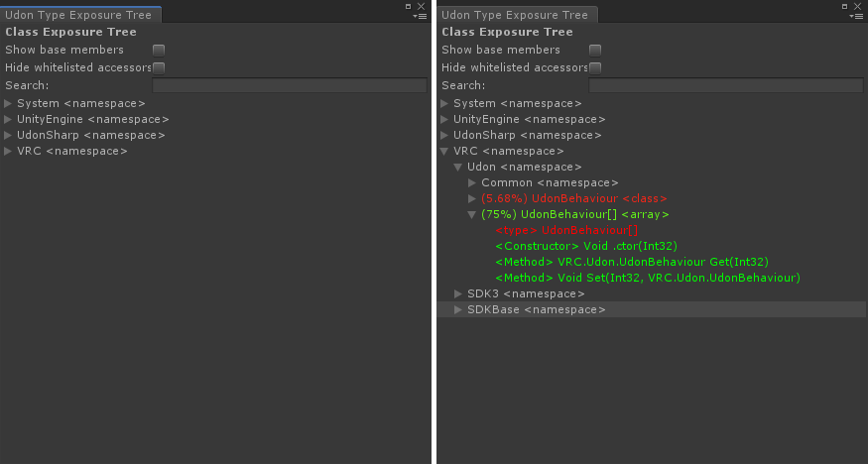Expand UdonSharp namespace arrow in left panel
Viewport: 868px width, 464px height.
coord(8,136)
